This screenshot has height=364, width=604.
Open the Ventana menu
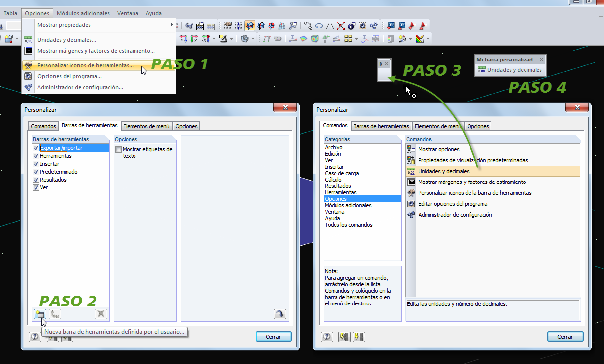pyautogui.click(x=128, y=13)
